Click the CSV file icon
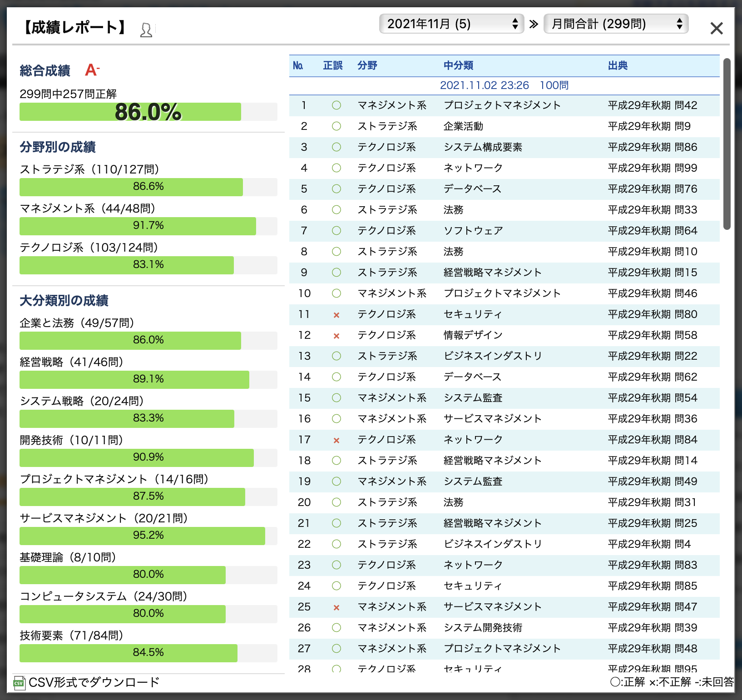The width and height of the screenshot is (742, 700). [x=19, y=683]
